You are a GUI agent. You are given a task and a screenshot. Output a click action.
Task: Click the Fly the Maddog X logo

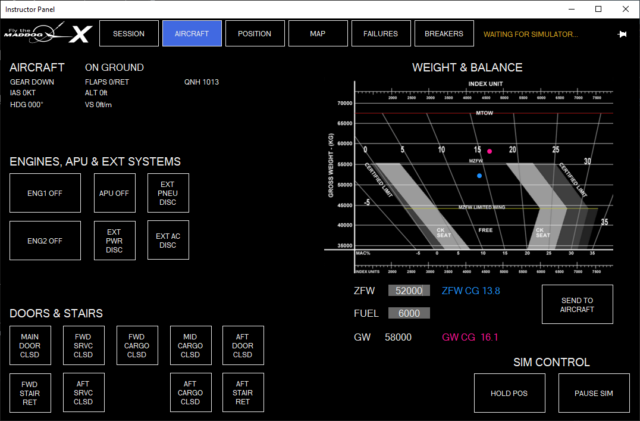[49, 33]
